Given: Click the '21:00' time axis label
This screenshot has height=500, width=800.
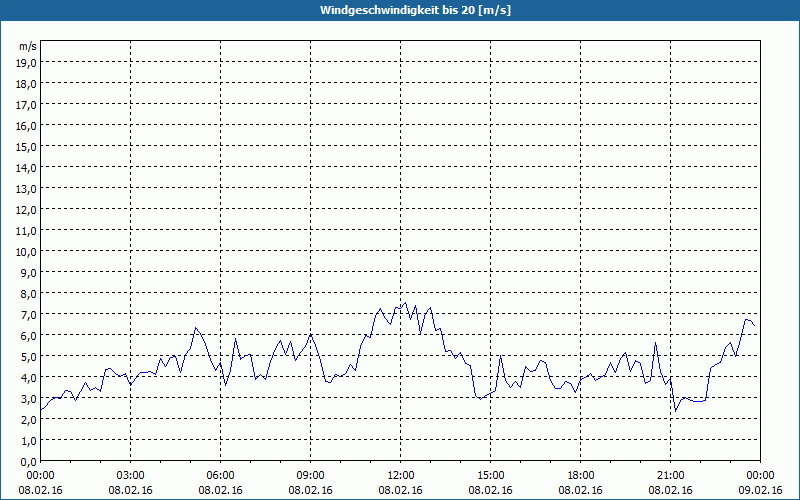Looking at the screenshot, I should click(670, 476).
